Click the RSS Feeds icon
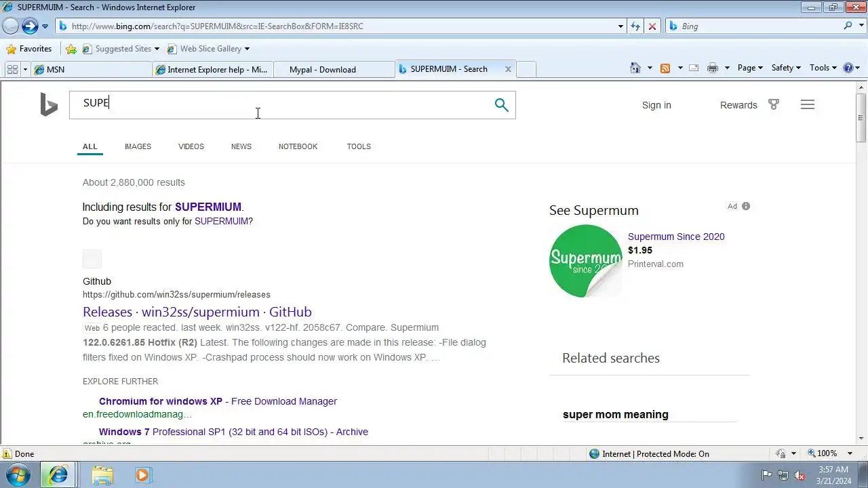Screen dimensions: 868x488 click(665, 68)
